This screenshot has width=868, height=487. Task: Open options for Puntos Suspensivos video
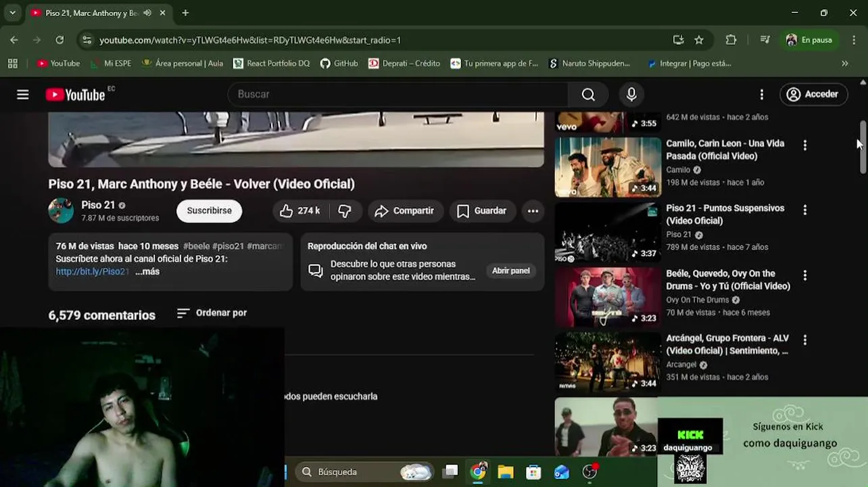coord(804,210)
